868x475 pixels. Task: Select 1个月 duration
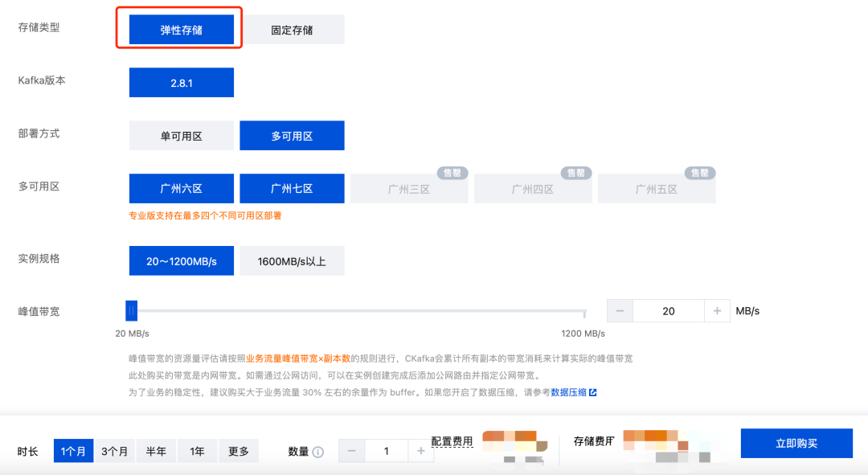pyautogui.click(x=73, y=451)
